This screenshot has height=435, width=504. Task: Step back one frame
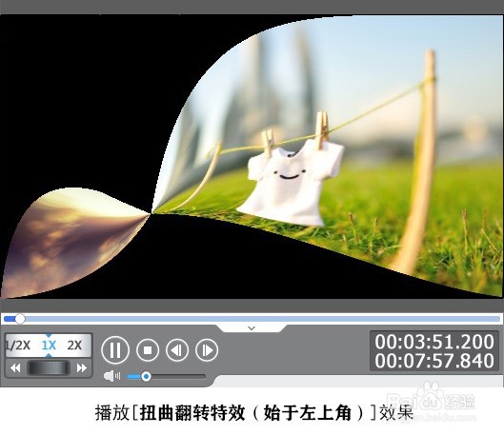click(x=177, y=350)
